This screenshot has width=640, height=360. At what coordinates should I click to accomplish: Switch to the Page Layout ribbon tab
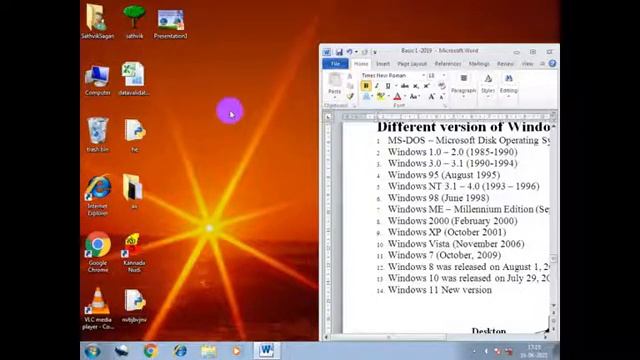coord(412,64)
